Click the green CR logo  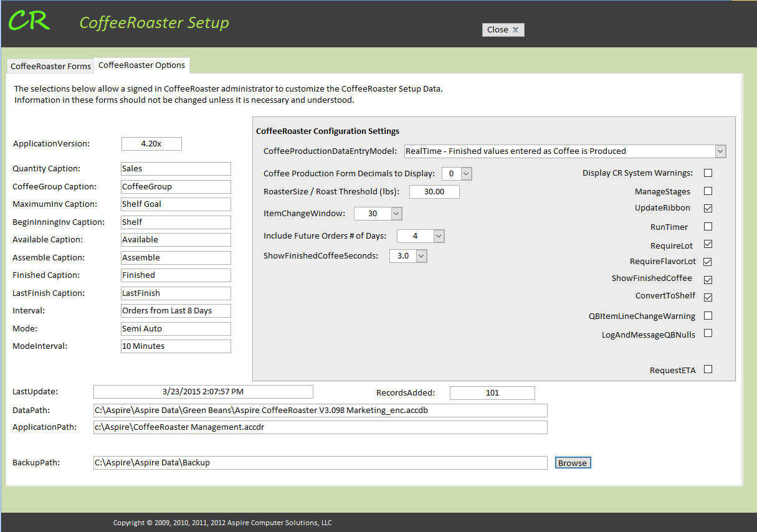coord(29,21)
